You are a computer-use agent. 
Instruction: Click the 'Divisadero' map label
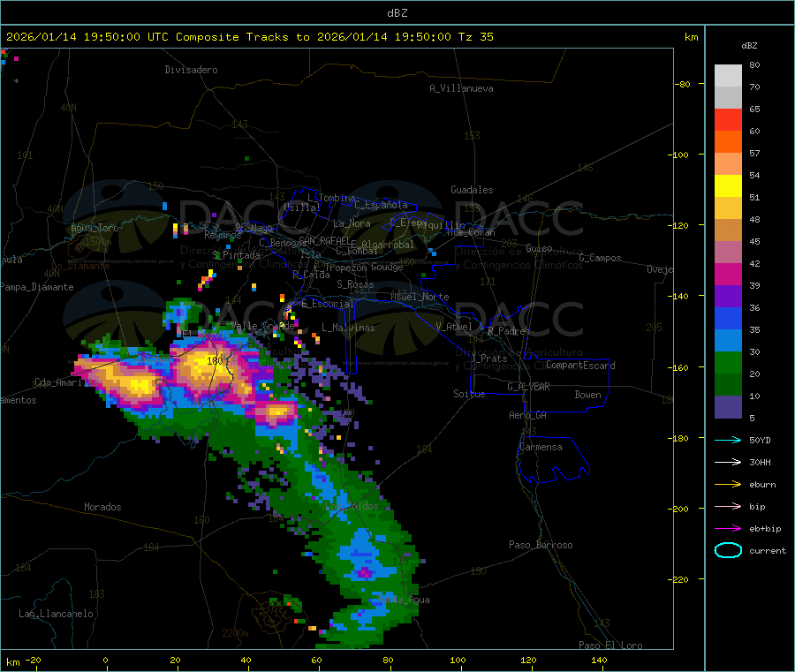(191, 70)
